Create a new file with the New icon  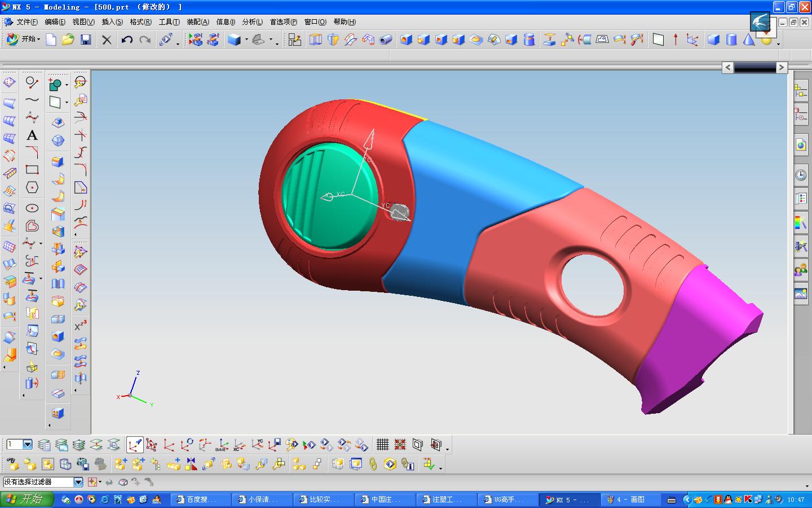[51, 40]
